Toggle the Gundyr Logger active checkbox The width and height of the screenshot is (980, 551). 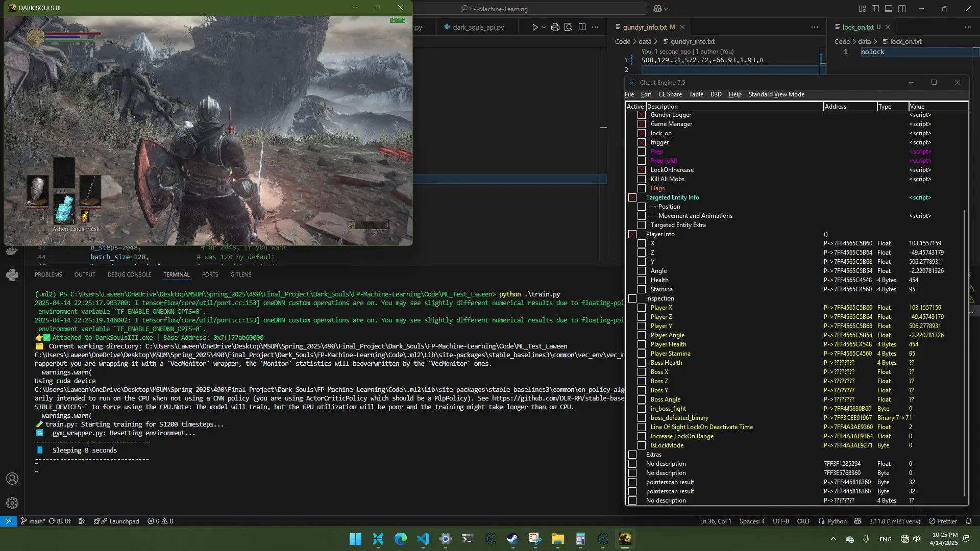point(642,115)
